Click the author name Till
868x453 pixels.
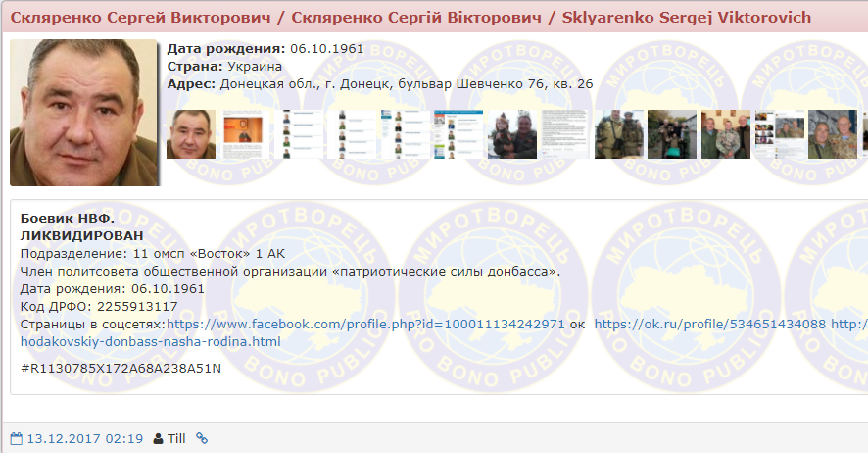(x=176, y=438)
